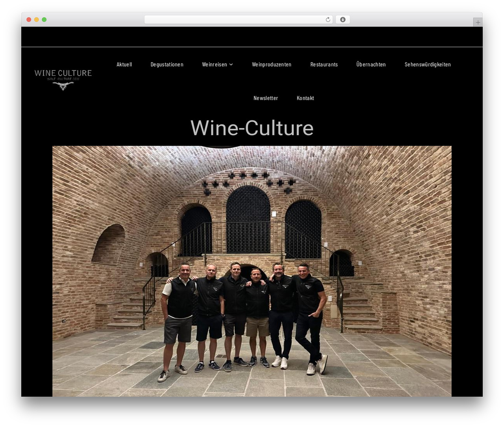The image size is (504, 427).
Task: Open the Aktuell menu item
Action: coord(124,65)
